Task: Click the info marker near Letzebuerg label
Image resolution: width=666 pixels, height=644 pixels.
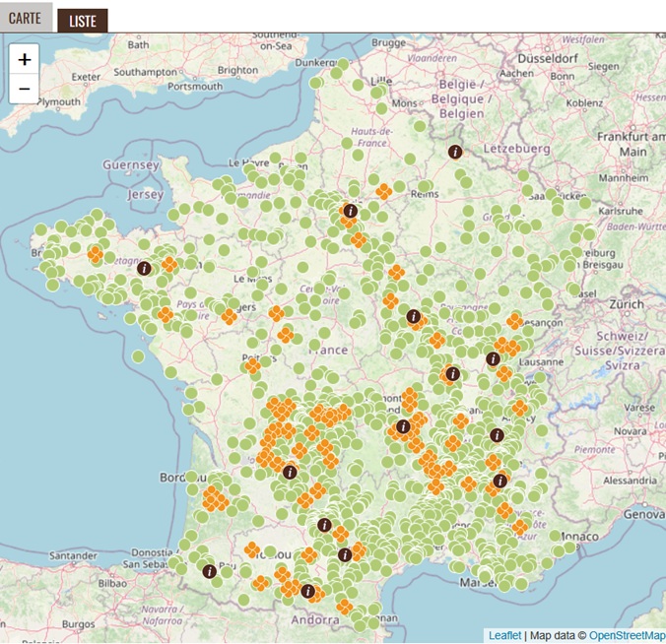Action: coord(455,152)
